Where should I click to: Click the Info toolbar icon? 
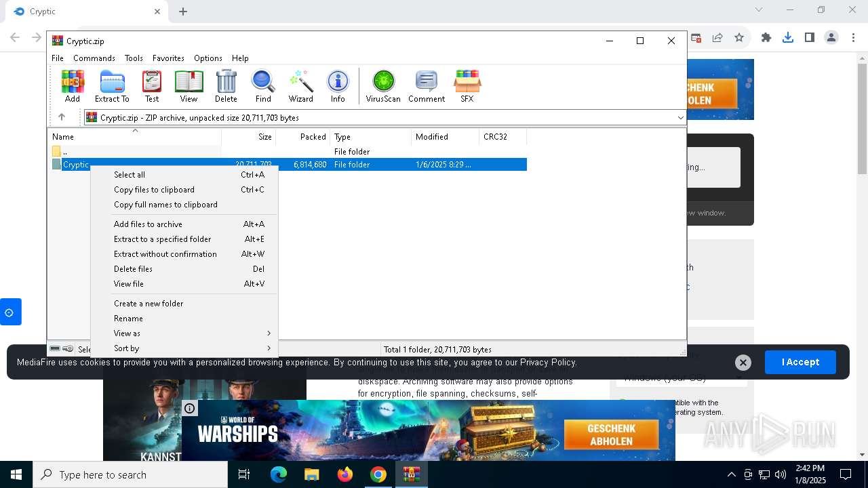338,86
